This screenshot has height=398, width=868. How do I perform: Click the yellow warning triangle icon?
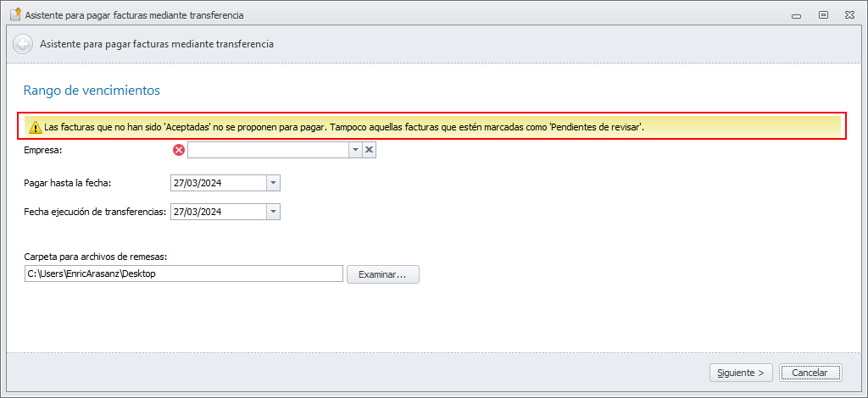pyautogui.click(x=35, y=127)
